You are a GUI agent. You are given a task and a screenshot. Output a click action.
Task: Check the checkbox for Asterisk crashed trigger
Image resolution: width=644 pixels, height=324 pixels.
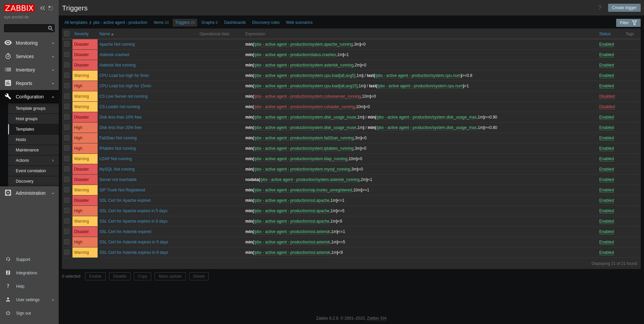tap(67, 54)
